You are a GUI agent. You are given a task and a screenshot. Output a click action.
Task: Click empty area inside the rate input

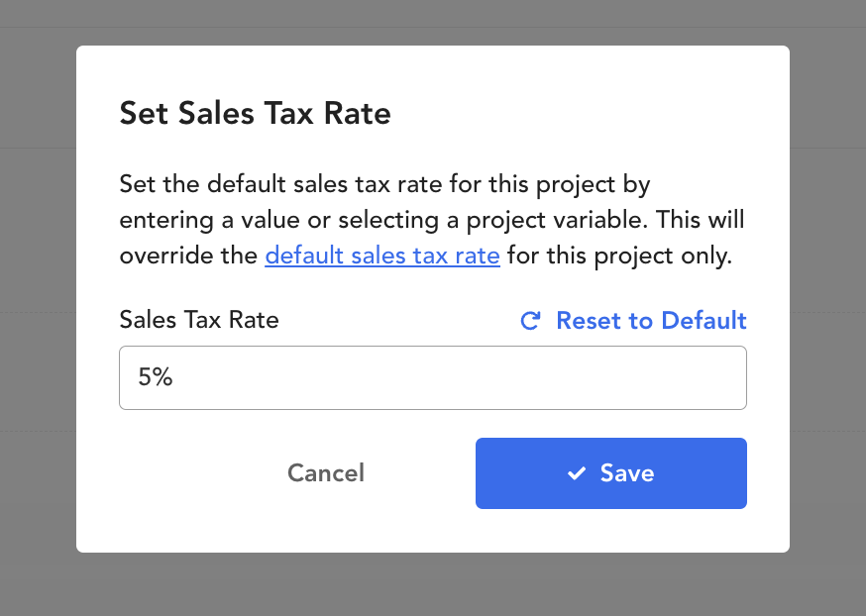459,377
